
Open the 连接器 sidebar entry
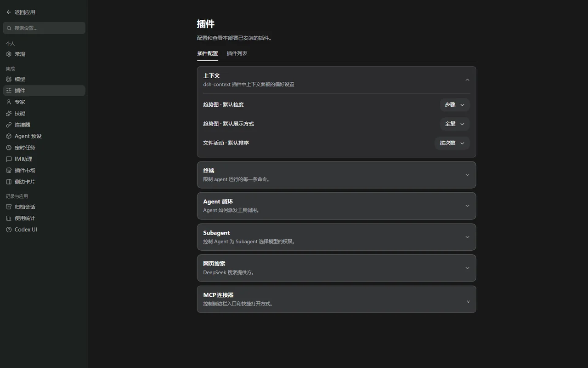coord(44,125)
